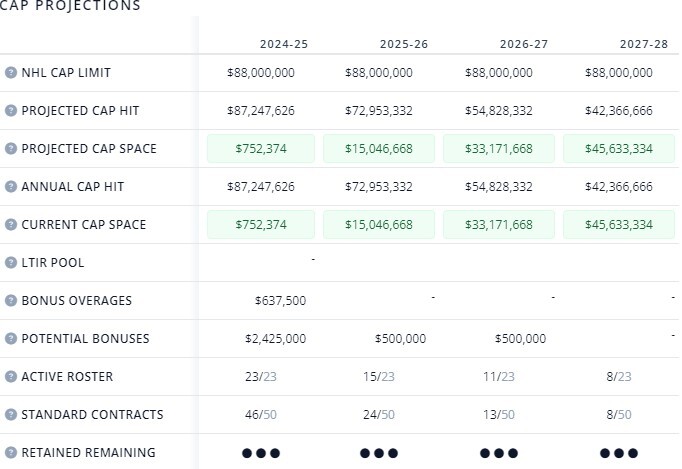Select the 2024-25 column header

[284, 44]
